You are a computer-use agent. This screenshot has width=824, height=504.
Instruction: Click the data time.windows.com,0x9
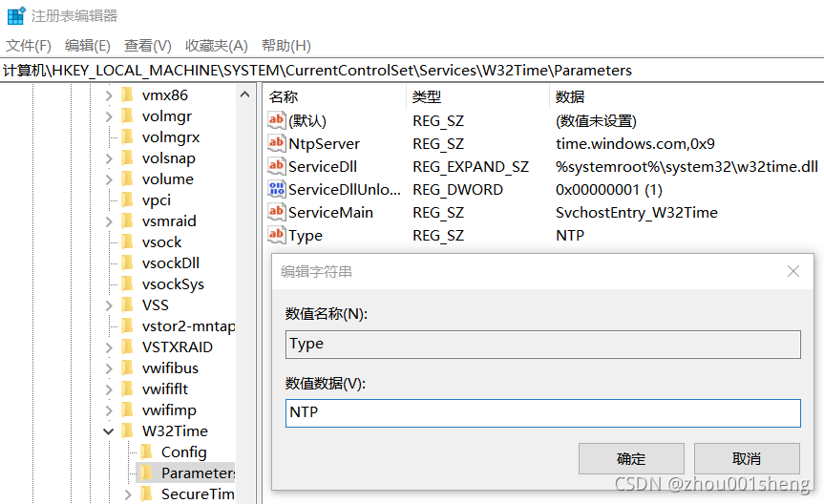(x=635, y=143)
